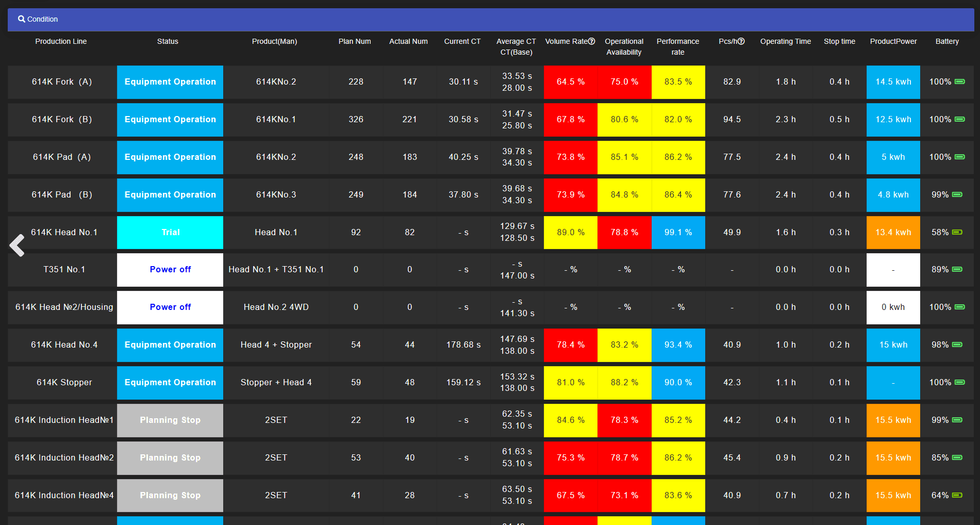This screenshot has width=980, height=525.
Task: Click the Status column header
Action: coord(168,41)
